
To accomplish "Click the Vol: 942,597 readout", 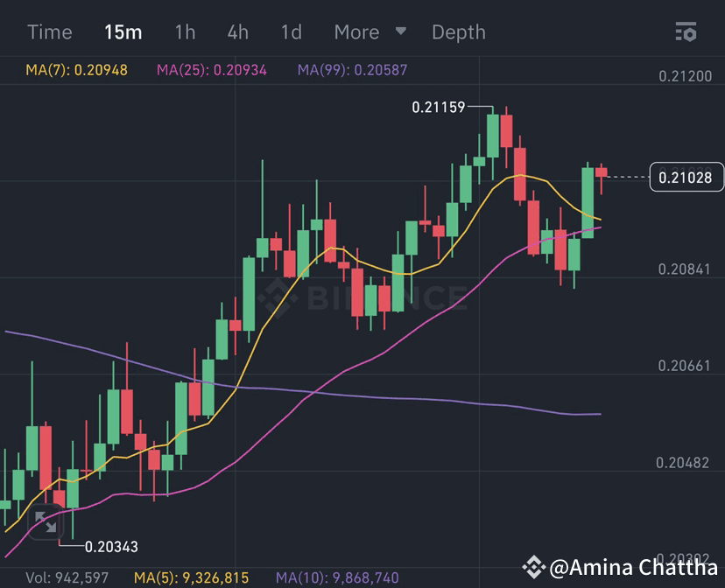I will point(66,577).
